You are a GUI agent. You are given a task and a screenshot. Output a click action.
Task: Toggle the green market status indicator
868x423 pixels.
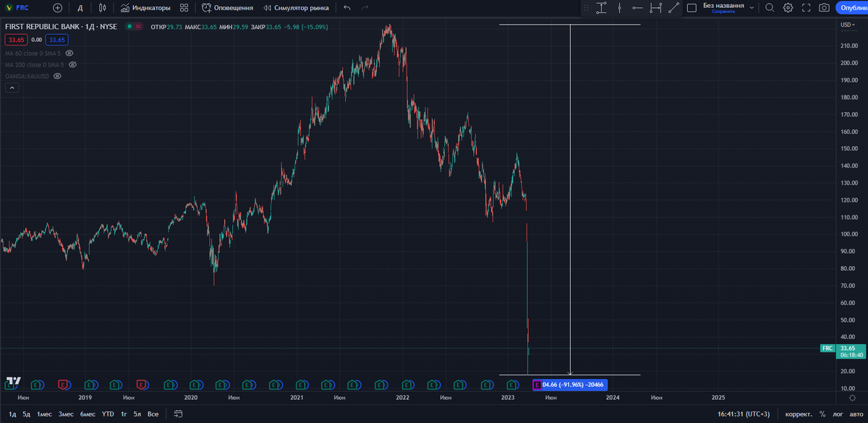point(129,27)
